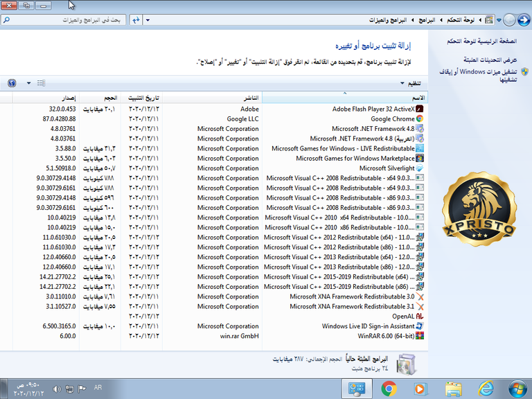Screen dimensions: 532x399
Task: Select the WinRAR 6.00 (64-bit) icon
Action: (420, 336)
